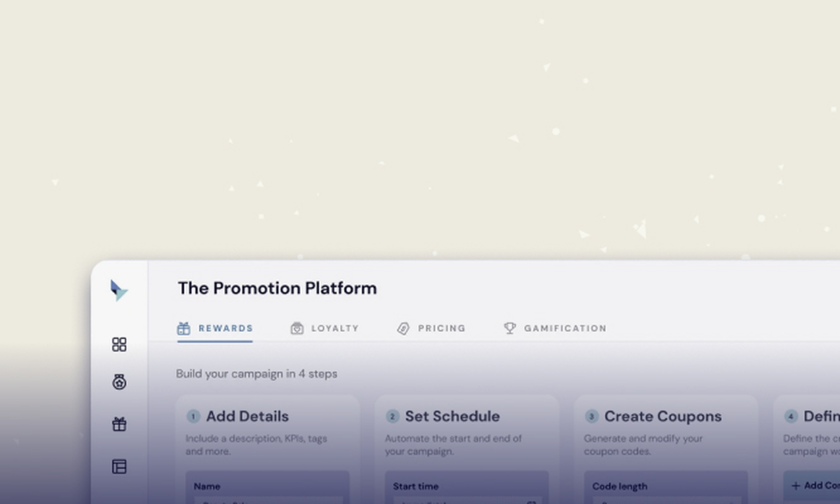This screenshot has width=840, height=504.
Task: Click the layout table icon in sidebar
Action: coord(119,467)
